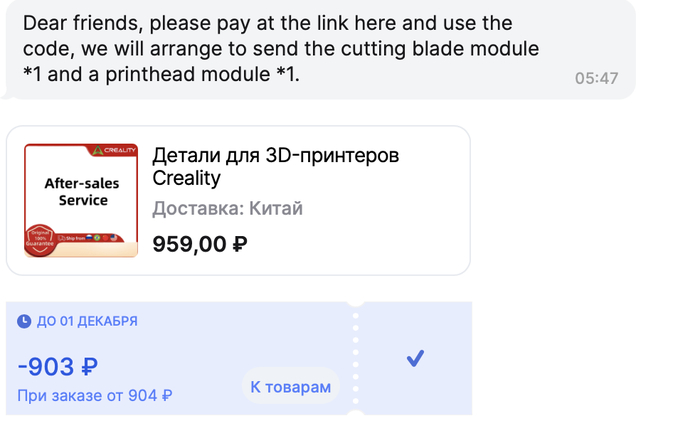Click the word Creality in the product title
700x438 pixels.
coord(186,179)
